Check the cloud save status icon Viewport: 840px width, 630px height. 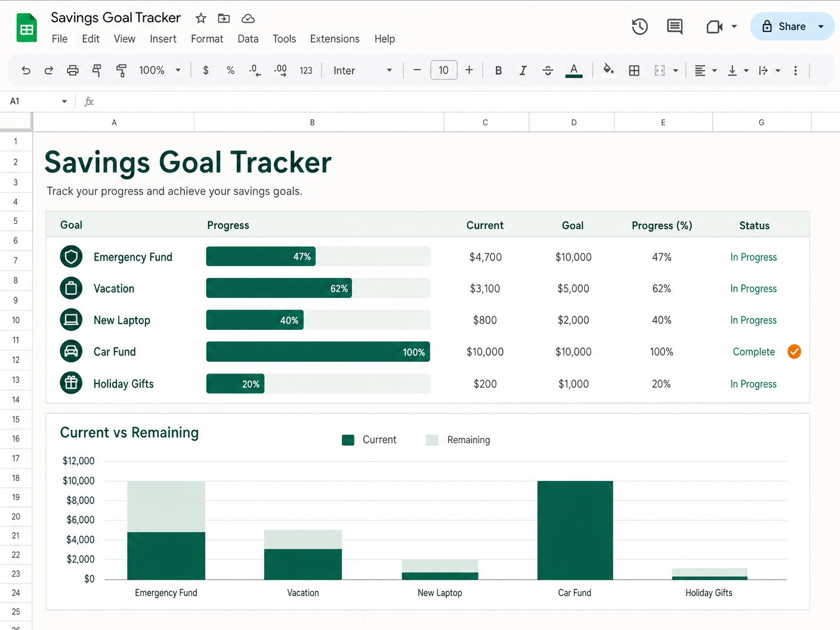coord(248,18)
